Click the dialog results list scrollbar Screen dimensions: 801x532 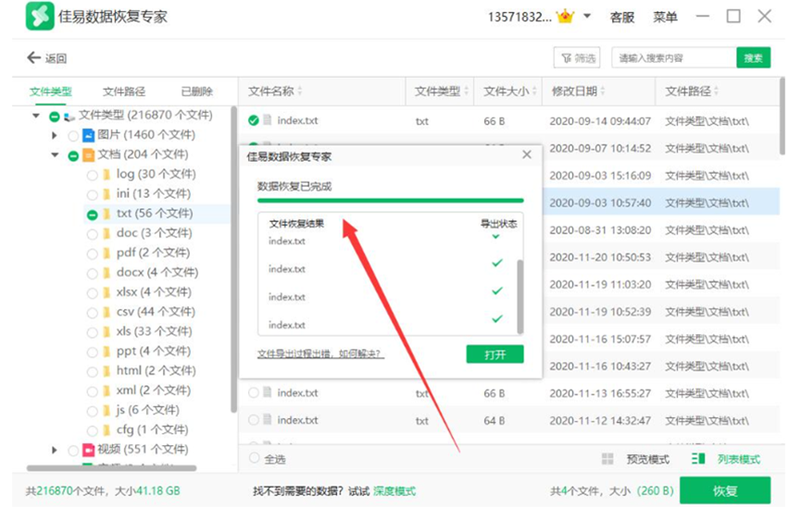519,295
